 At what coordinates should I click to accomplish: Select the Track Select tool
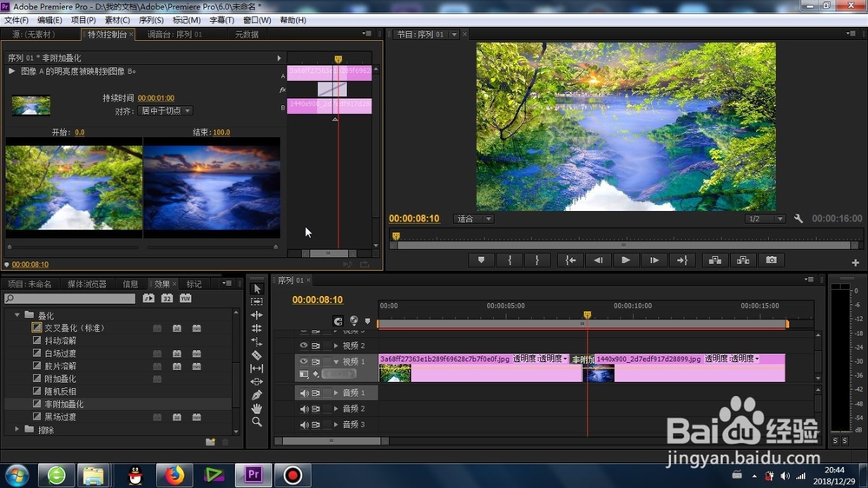coord(257,302)
